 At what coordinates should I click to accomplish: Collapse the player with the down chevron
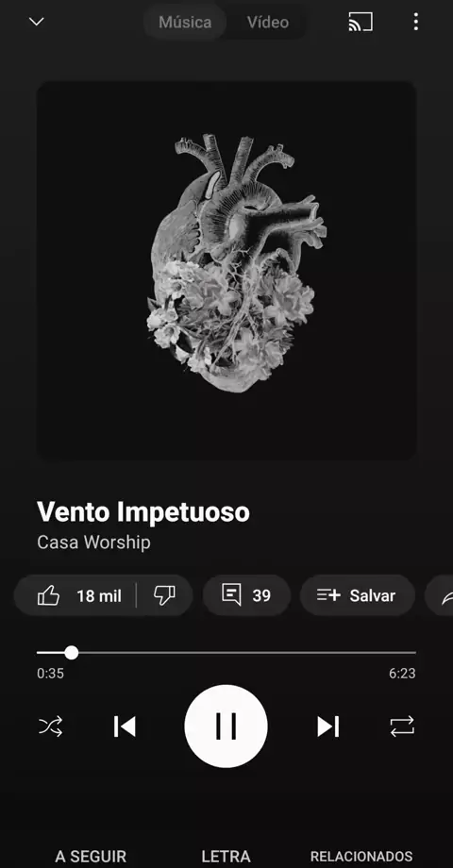click(36, 22)
